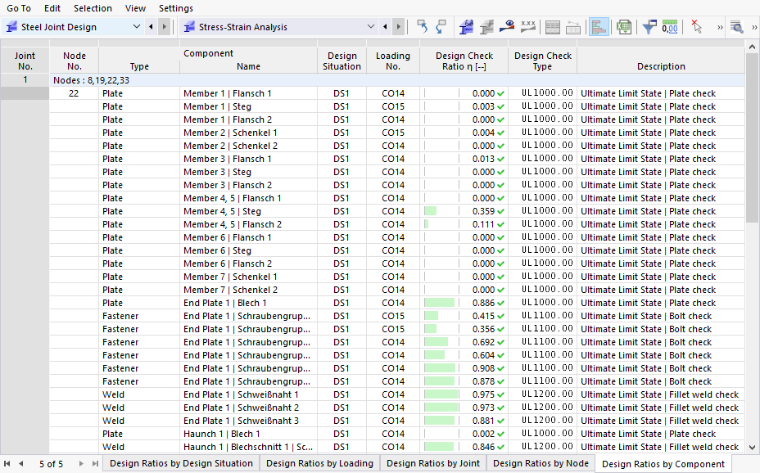Select End Plate 1 | Schweißnaht 2 cell

coord(248,408)
